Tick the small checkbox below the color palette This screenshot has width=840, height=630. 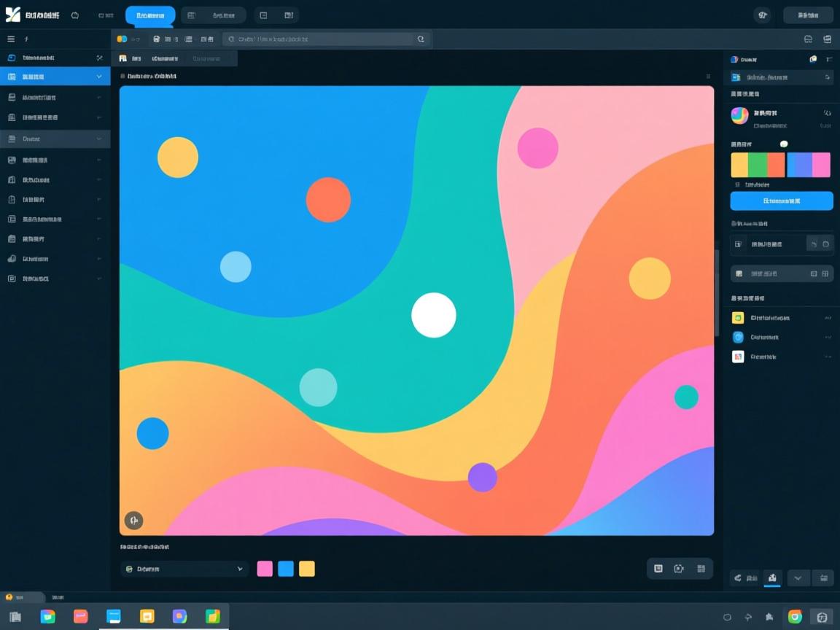click(737, 185)
